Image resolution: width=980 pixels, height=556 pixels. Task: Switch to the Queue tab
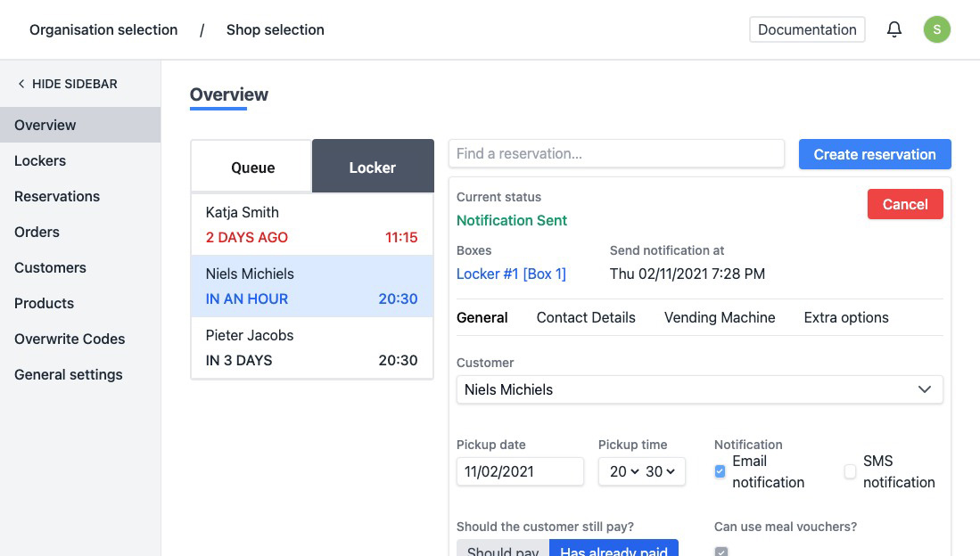pyautogui.click(x=252, y=167)
